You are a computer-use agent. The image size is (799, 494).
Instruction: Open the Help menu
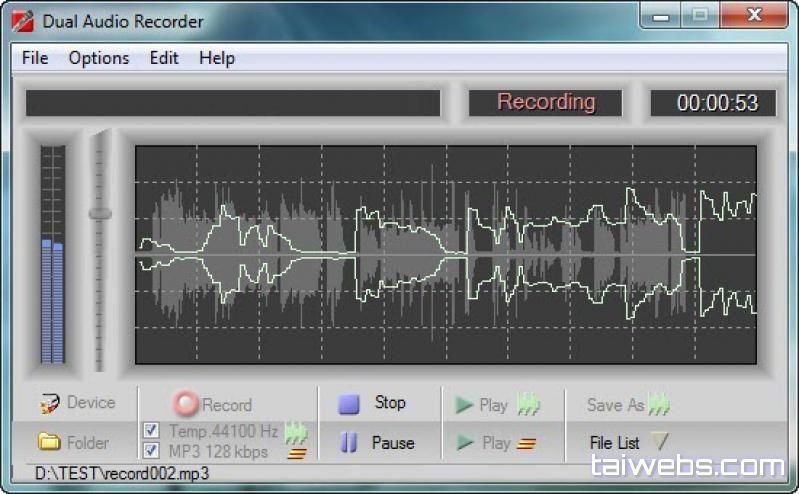[216, 58]
